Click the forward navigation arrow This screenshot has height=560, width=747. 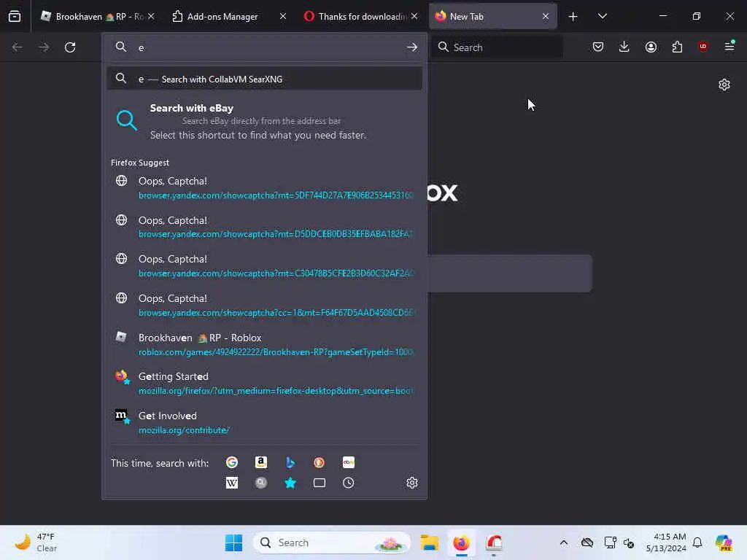coord(43,47)
